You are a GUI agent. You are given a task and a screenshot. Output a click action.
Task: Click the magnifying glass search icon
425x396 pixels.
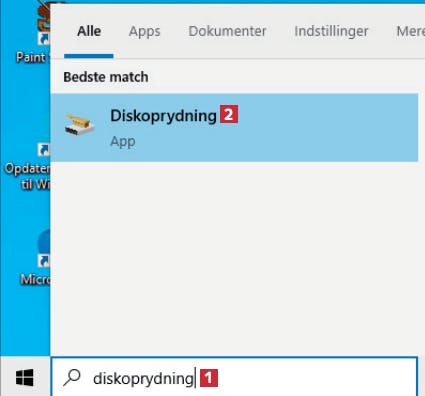click(x=72, y=378)
